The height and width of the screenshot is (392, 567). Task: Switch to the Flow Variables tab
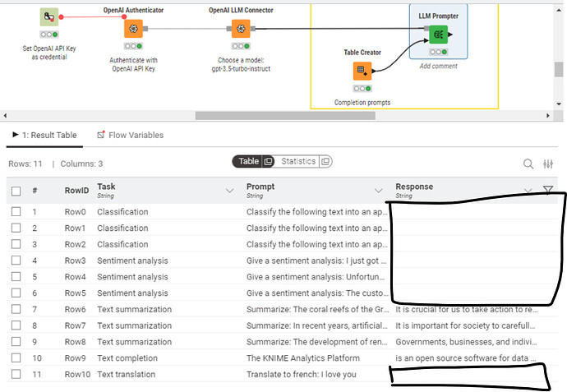click(x=131, y=136)
